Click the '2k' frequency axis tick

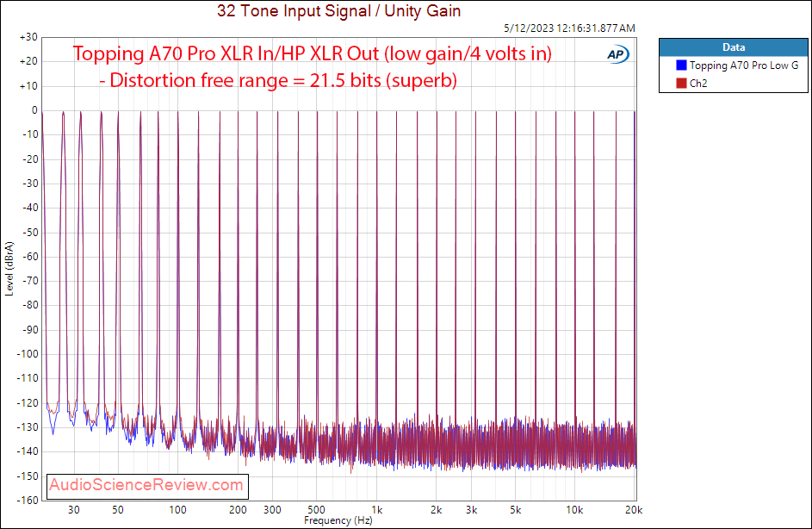(x=436, y=510)
